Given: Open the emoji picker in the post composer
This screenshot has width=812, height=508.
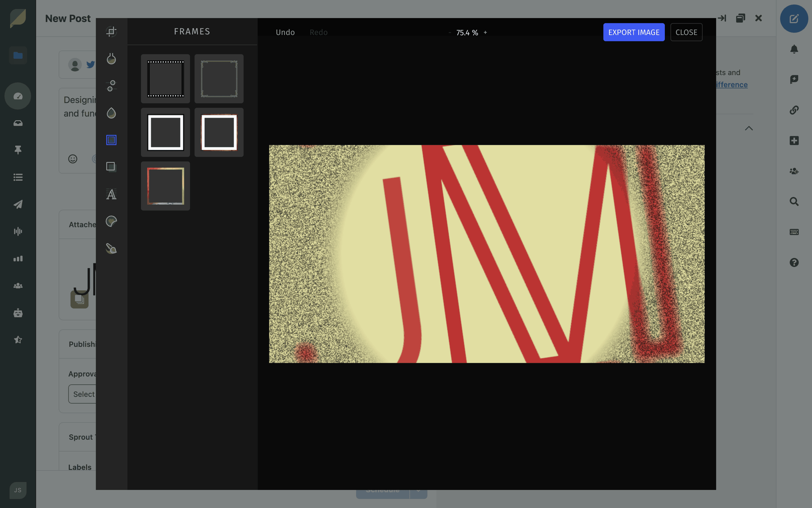Looking at the screenshot, I should coord(73,159).
